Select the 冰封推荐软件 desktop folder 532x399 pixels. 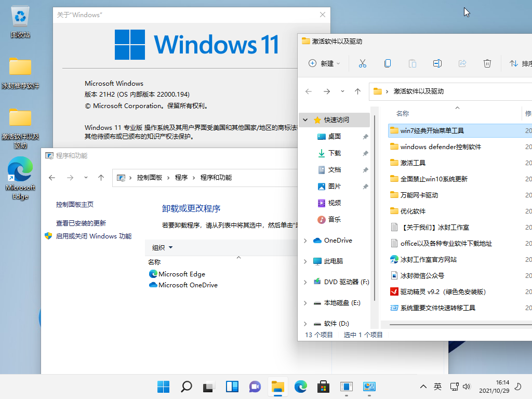(20, 73)
